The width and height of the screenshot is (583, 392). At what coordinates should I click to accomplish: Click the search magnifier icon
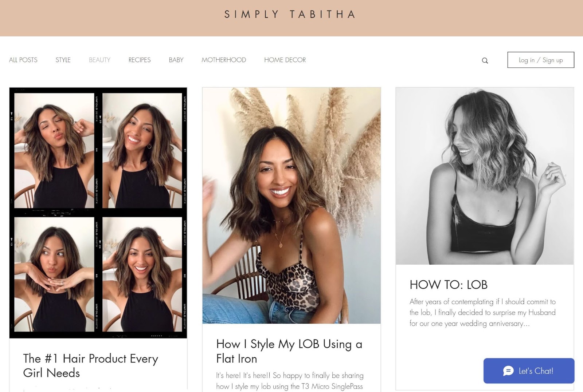485,60
